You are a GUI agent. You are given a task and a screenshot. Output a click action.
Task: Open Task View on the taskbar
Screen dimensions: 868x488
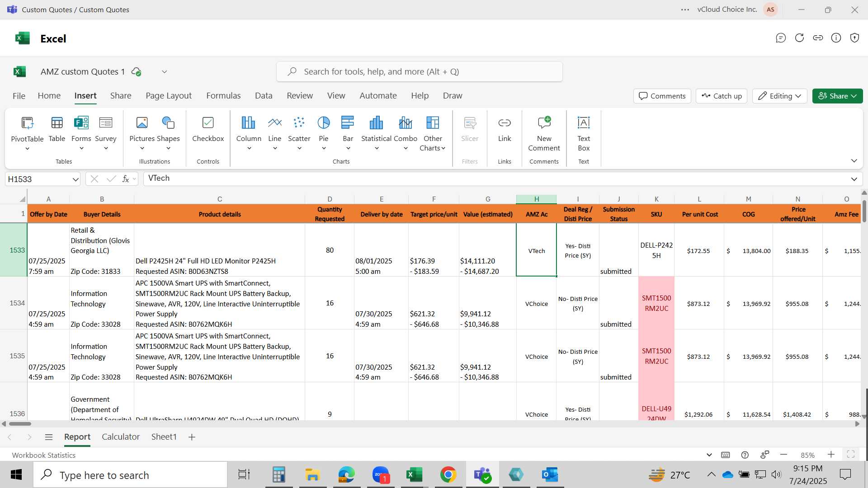[244, 475]
